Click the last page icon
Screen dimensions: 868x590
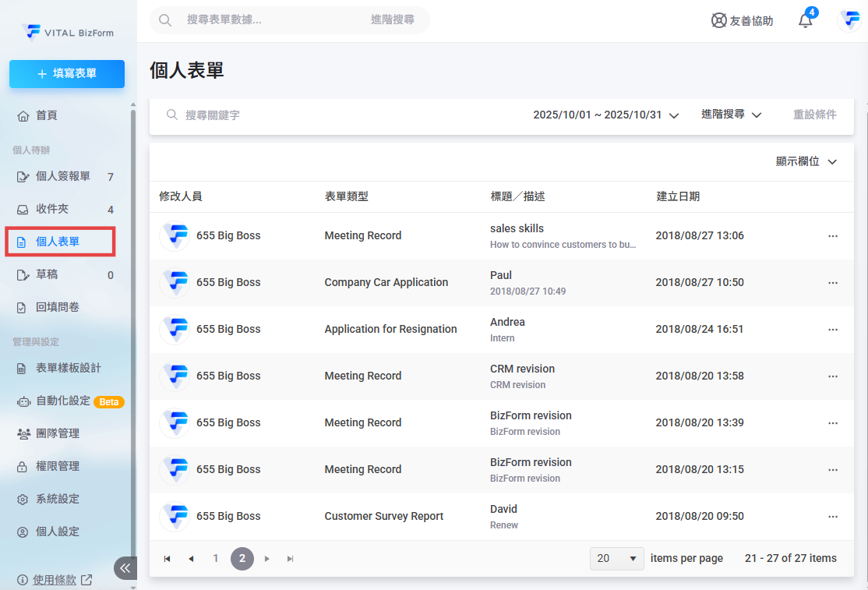[x=291, y=559]
